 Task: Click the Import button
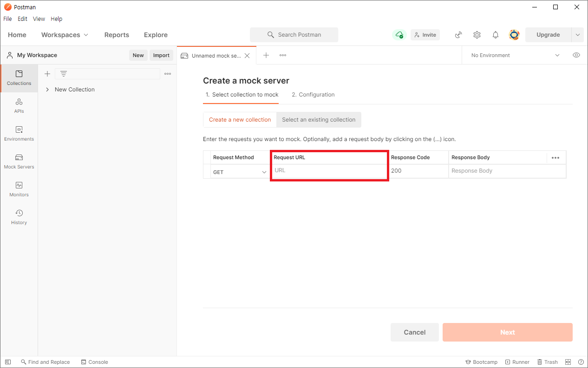coord(161,55)
